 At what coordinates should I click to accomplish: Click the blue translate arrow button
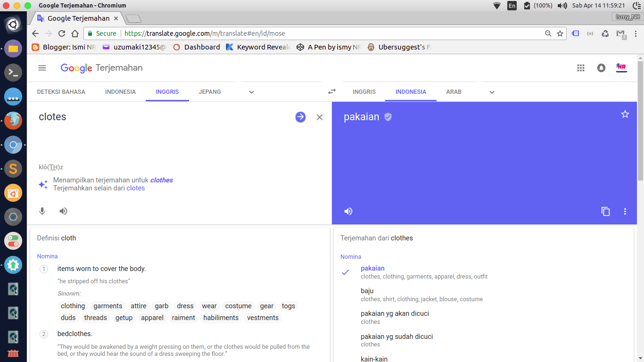pos(300,117)
